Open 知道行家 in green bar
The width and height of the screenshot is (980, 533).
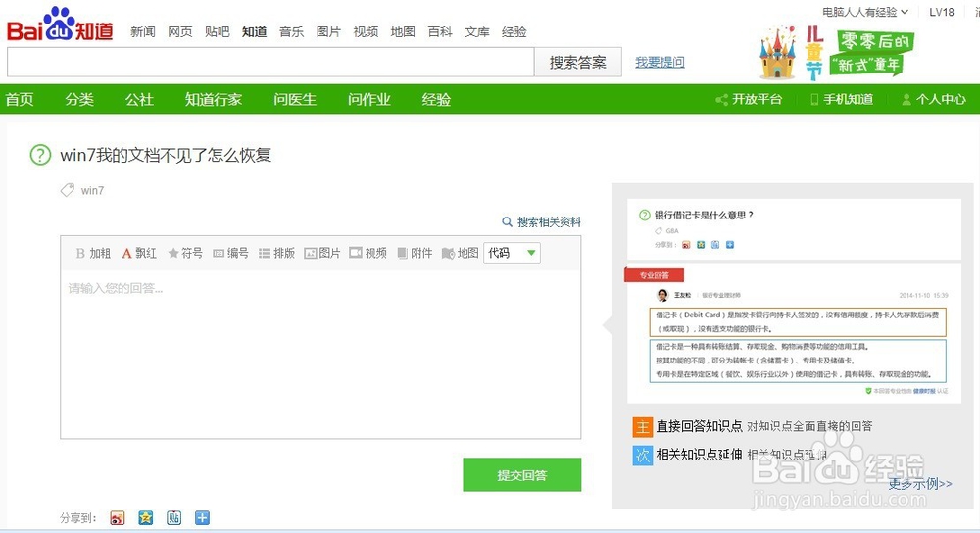click(213, 99)
